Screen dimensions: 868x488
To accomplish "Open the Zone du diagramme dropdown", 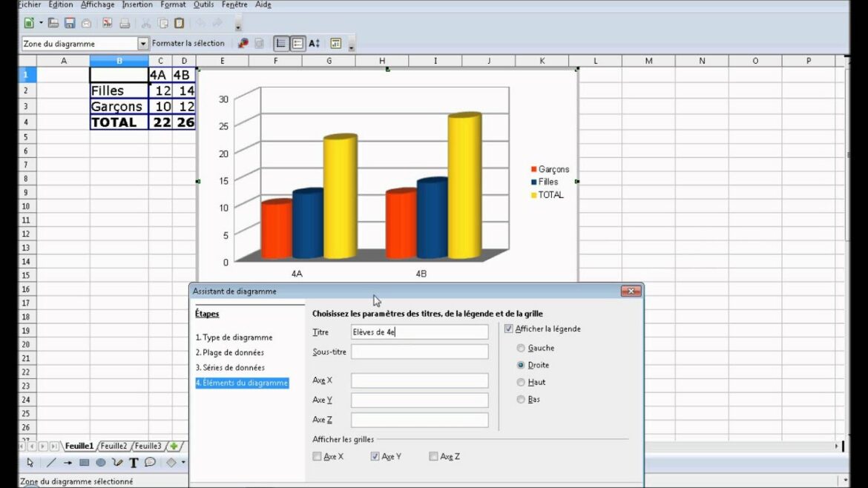I will pyautogui.click(x=144, y=43).
